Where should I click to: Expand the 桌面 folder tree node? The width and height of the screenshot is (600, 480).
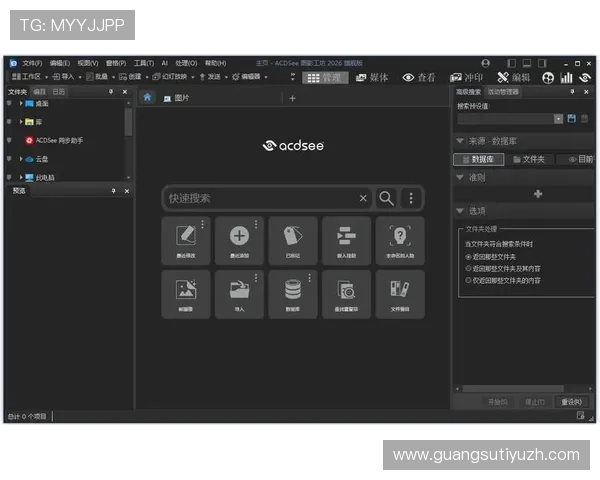(x=21, y=103)
